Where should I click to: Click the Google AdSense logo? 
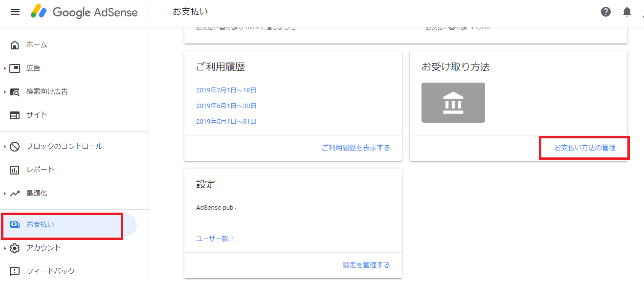[84, 12]
